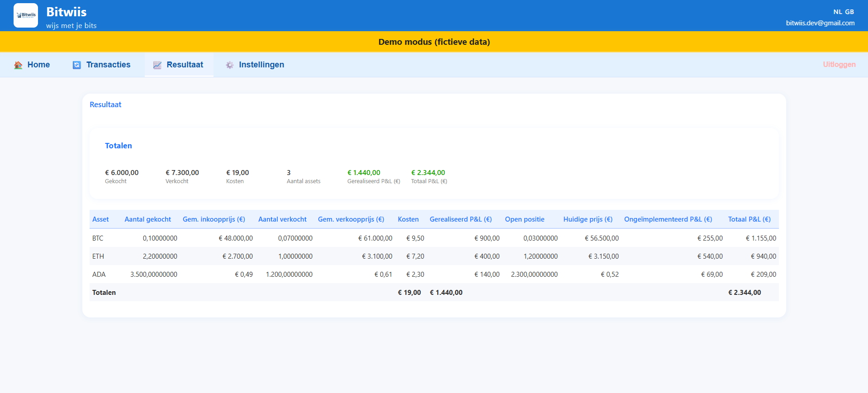Sort by Aantal gekocht column header
868x393 pixels.
tap(147, 219)
